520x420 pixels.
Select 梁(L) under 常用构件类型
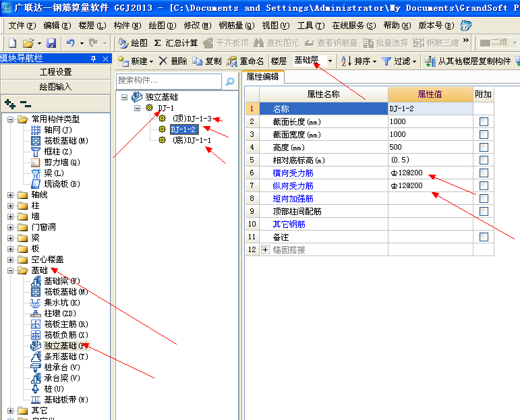(x=47, y=173)
